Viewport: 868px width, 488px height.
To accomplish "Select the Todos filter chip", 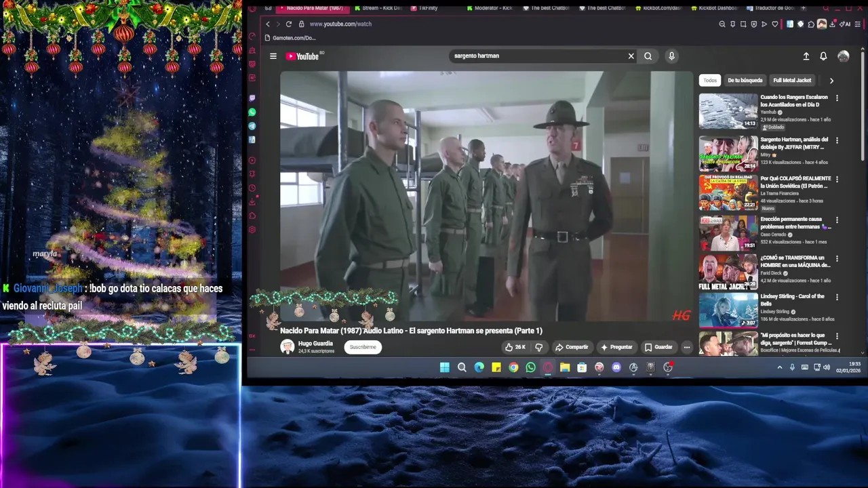I will [710, 80].
